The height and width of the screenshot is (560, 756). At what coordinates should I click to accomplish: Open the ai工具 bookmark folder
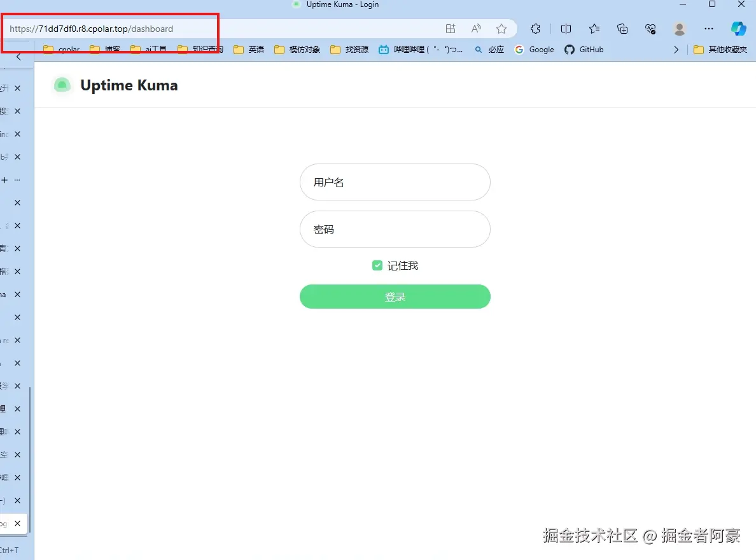click(149, 50)
